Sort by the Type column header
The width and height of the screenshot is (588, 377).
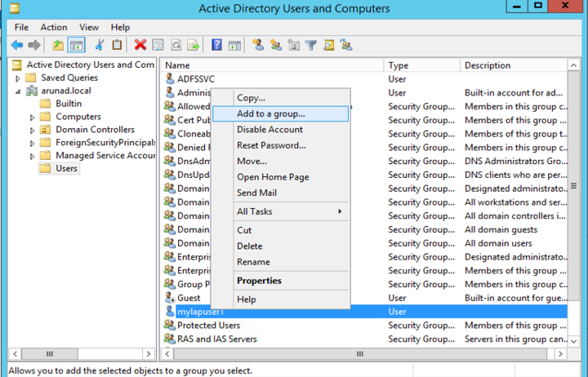422,65
